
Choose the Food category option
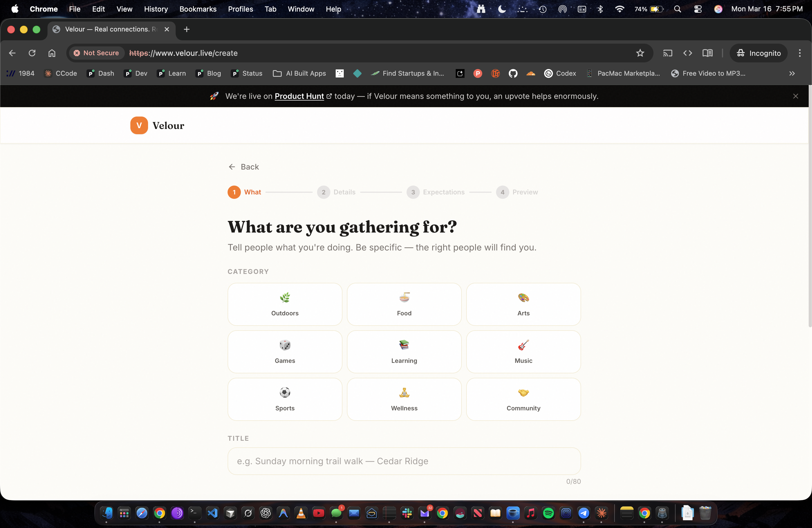pos(404,304)
